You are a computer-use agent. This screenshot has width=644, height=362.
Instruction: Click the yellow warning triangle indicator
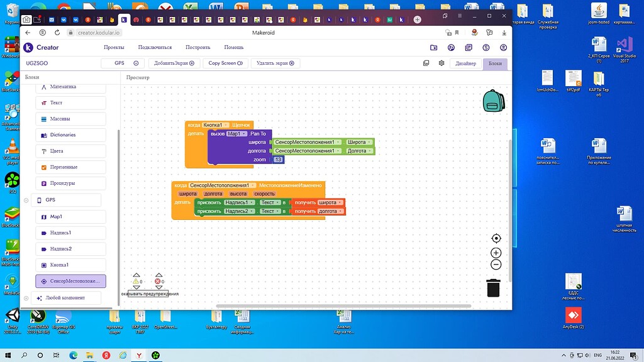[136, 281]
